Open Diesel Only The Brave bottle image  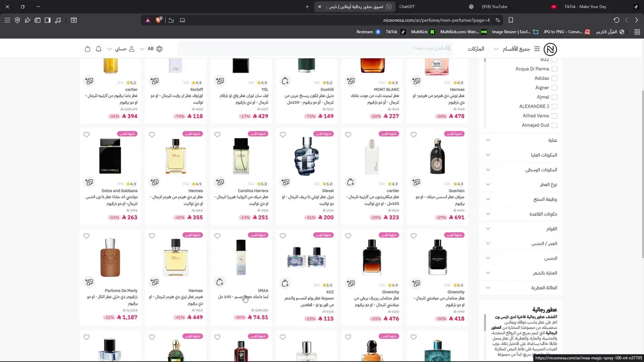click(306, 156)
